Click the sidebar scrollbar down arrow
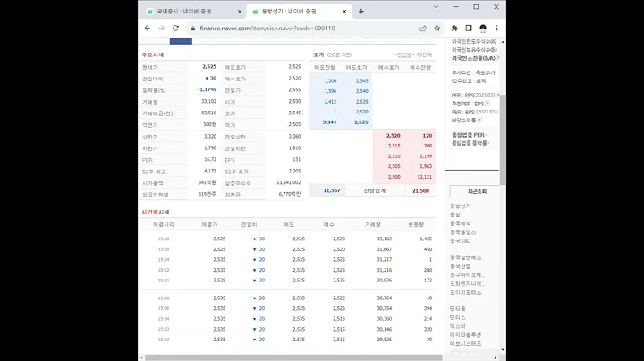644x361 pixels. click(503, 350)
